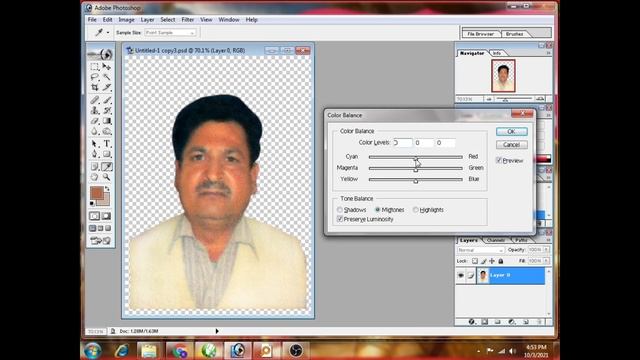Select the Shape tool
640x360 pixels.
107,154
